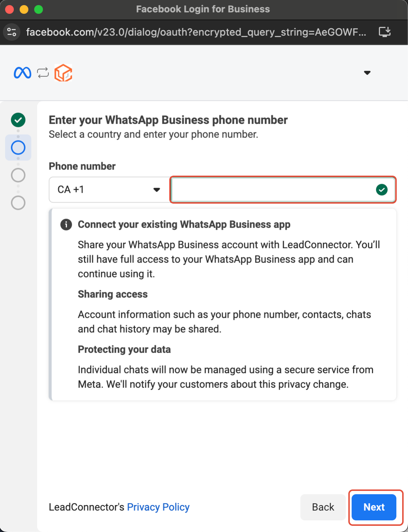Click the orange LeadConnector cube logo
The width and height of the screenshot is (408, 532).
click(x=63, y=73)
